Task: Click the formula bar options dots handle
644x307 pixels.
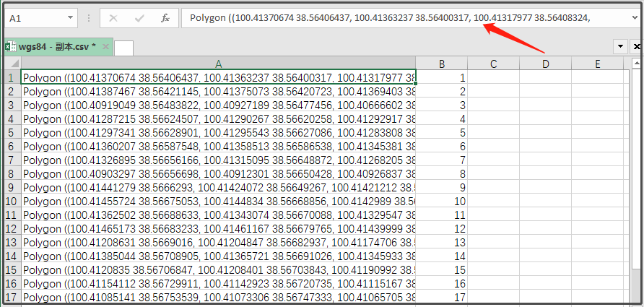Action: point(89,17)
